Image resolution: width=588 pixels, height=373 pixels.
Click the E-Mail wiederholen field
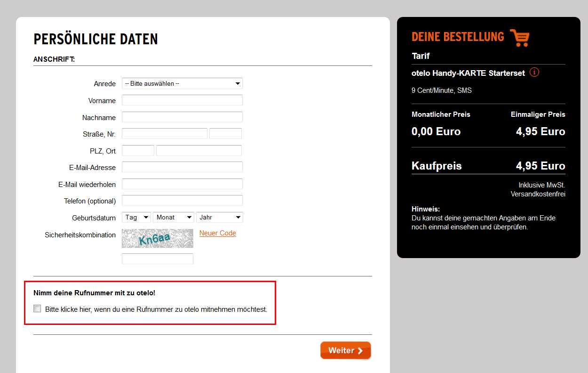coord(182,184)
